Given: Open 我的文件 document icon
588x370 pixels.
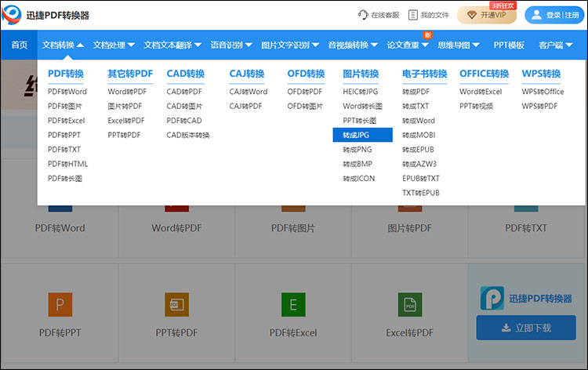Looking at the screenshot, I should (x=413, y=15).
